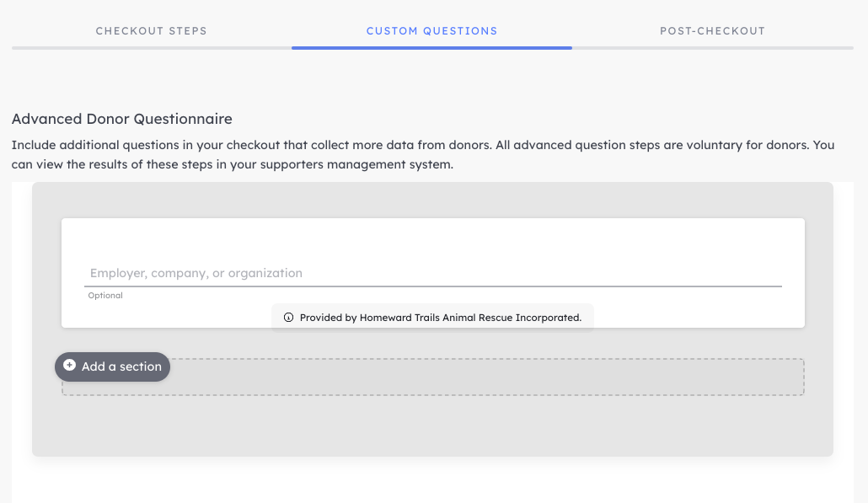
Task: Click the questionnaire description paragraph
Action: tap(423, 154)
